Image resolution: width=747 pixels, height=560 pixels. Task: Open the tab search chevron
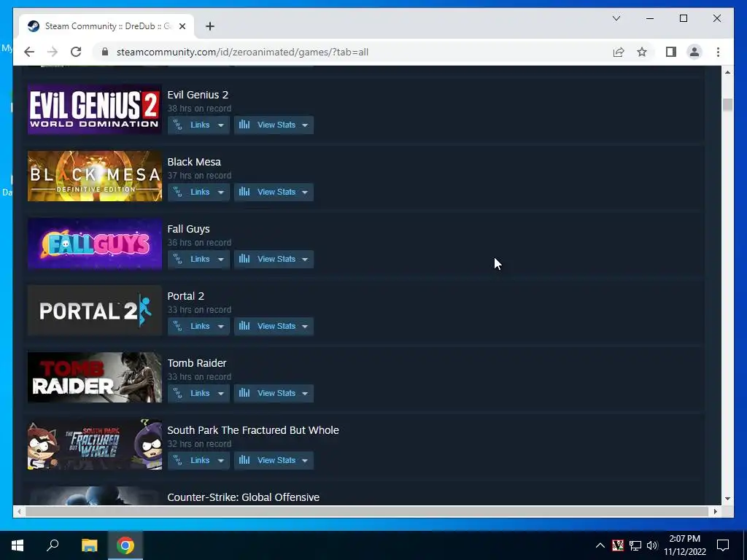click(616, 18)
